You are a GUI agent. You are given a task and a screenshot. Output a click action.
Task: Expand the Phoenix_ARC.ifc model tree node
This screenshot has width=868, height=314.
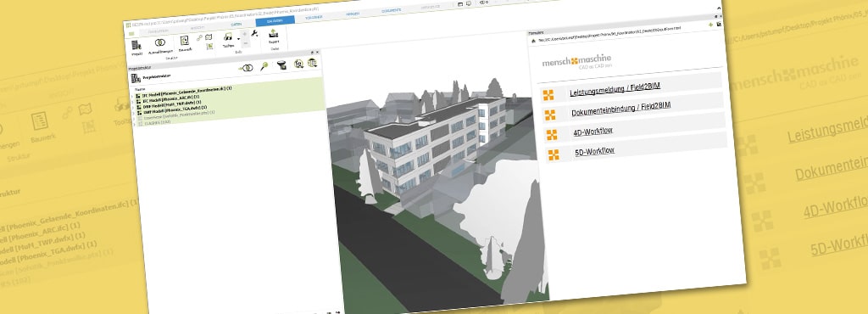pos(133,101)
